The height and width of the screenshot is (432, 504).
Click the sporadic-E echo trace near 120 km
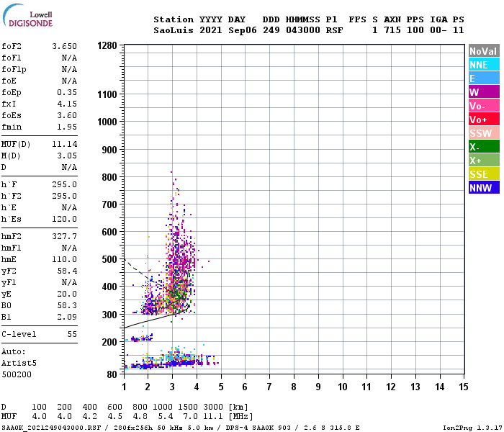pos(171,361)
